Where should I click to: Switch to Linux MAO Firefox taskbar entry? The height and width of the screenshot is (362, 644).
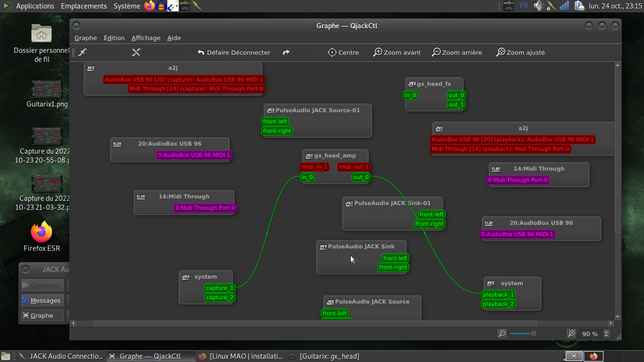click(241, 356)
